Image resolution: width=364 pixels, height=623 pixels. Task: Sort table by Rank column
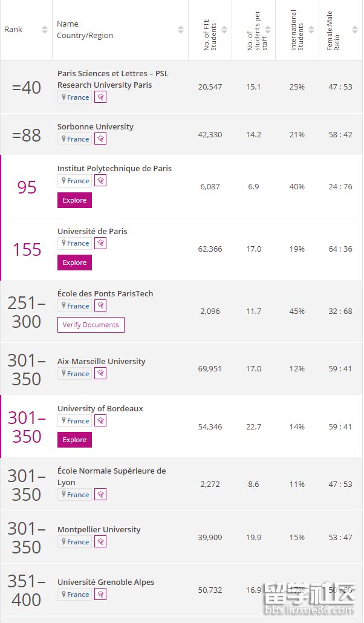44,30
